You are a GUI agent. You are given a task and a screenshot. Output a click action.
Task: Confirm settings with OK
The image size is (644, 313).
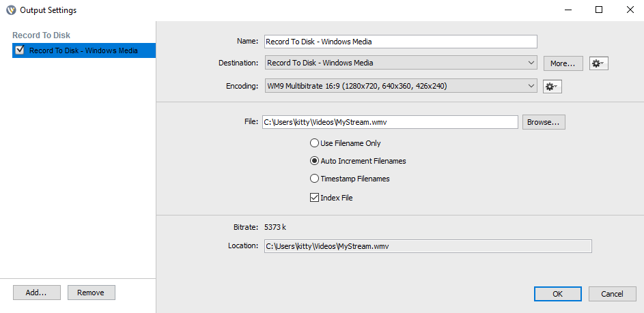point(558,294)
